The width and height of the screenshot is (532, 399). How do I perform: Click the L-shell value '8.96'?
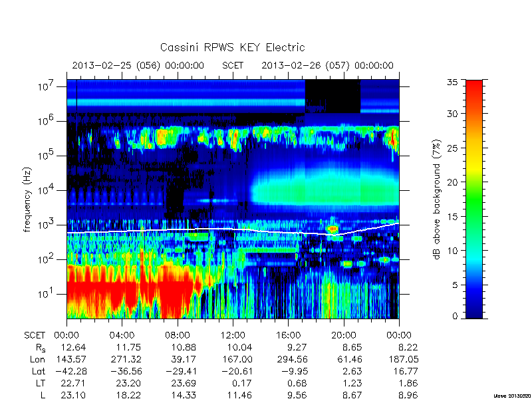[408, 395]
